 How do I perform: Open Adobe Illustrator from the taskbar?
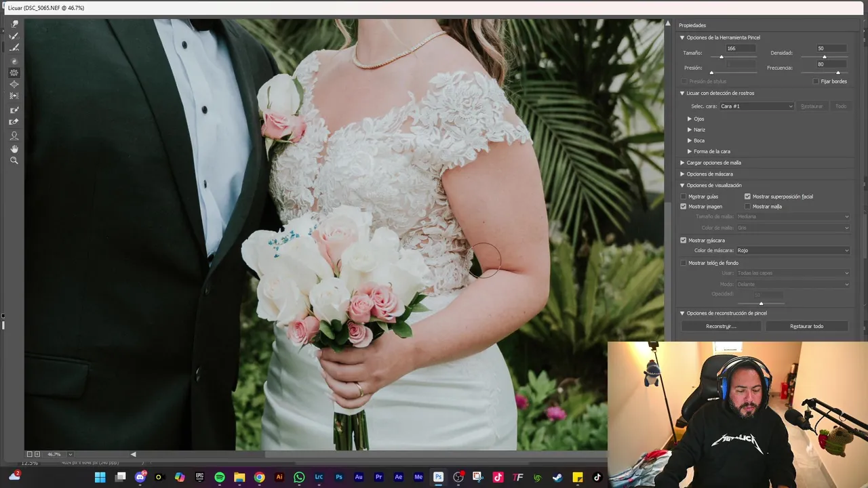[279, 477]
